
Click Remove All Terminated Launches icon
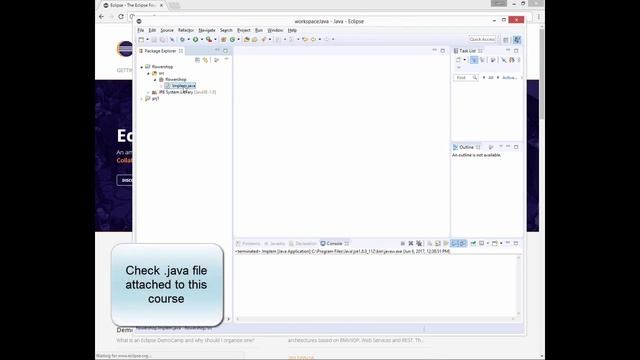419,243
